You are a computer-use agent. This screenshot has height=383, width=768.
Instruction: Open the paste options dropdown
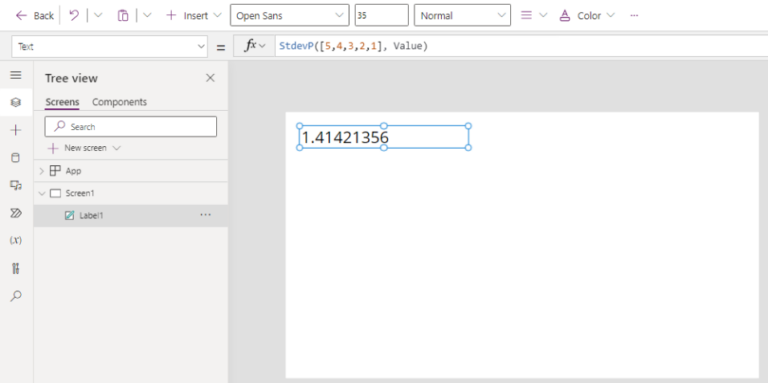(x=147, y=15)
